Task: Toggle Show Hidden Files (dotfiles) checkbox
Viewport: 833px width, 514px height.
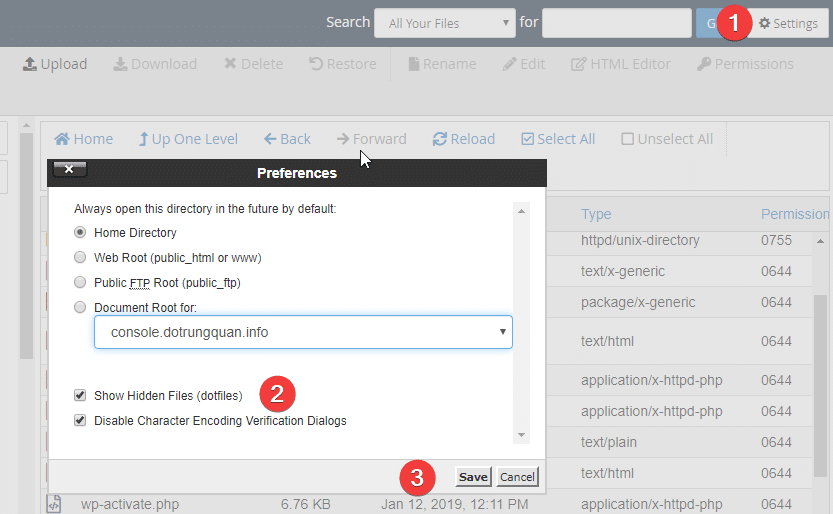Action: 80,395
